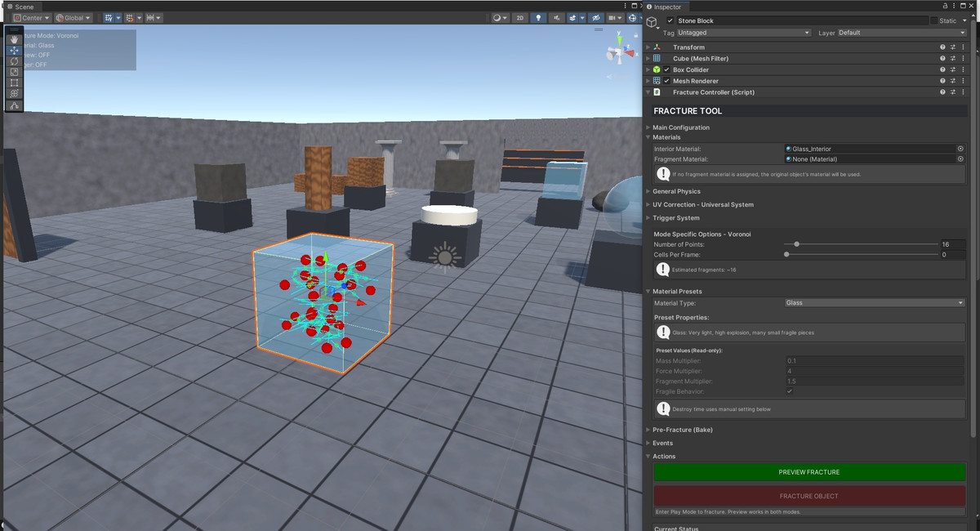Expand the Transform component
Image resolution: width=980 pixels, height=531 pixels.
coord(648,47)
